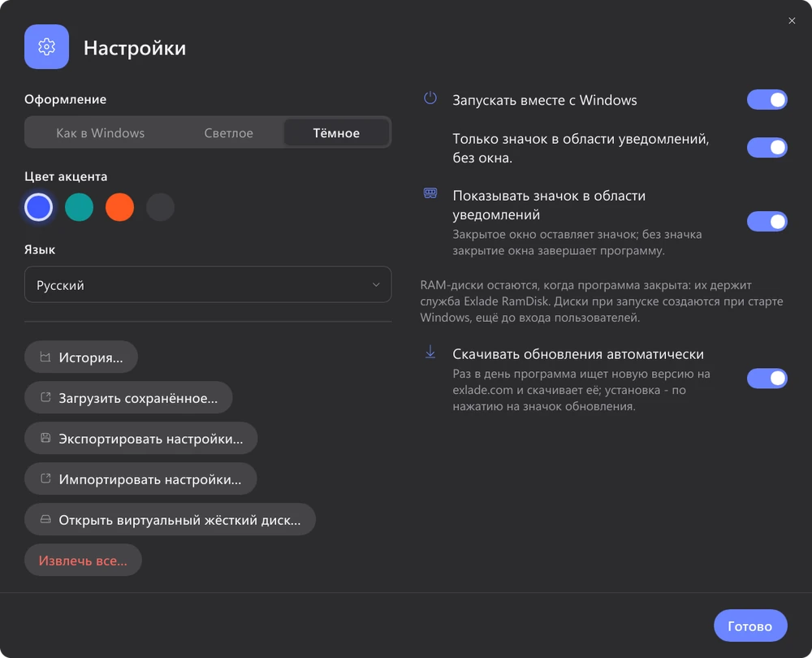This screenshot has width=812, height=658.
Task: Click the chevron arrow in the language combo box
Action: (x=376, y=284)
